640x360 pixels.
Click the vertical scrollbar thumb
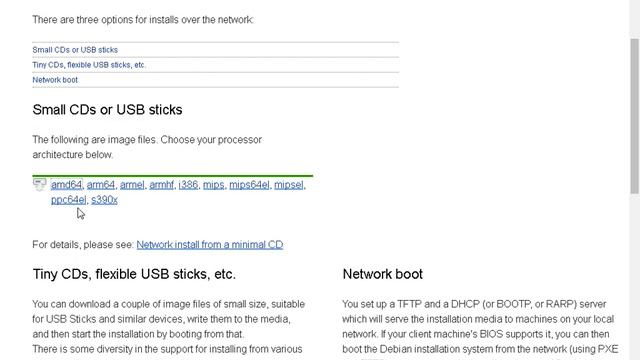tap(634, 116)
